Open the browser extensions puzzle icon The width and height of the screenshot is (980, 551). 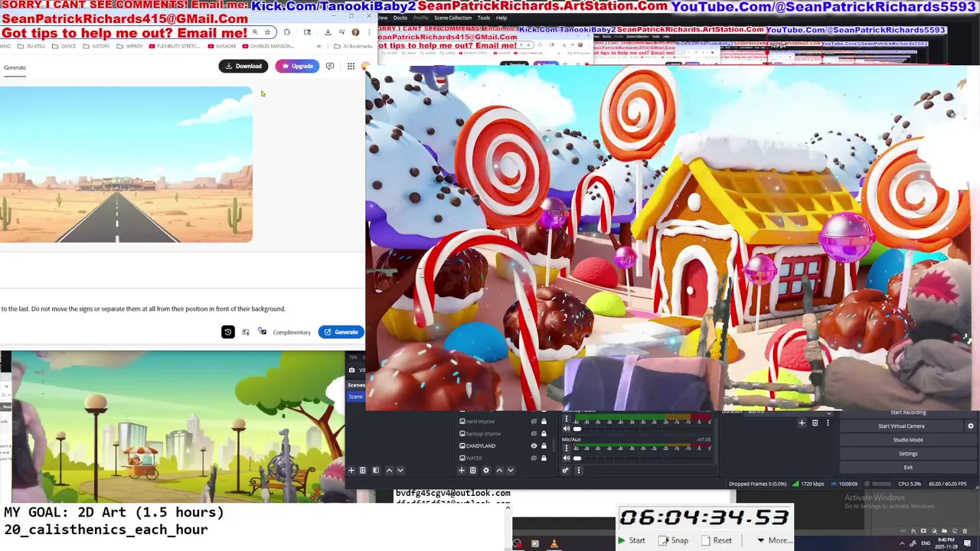coord(286,32)
